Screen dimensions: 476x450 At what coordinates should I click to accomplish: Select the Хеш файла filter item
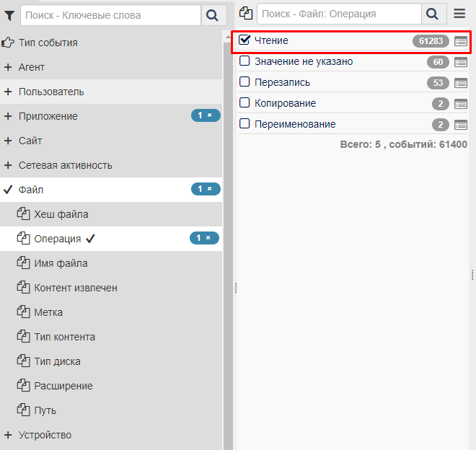[61, 214]
